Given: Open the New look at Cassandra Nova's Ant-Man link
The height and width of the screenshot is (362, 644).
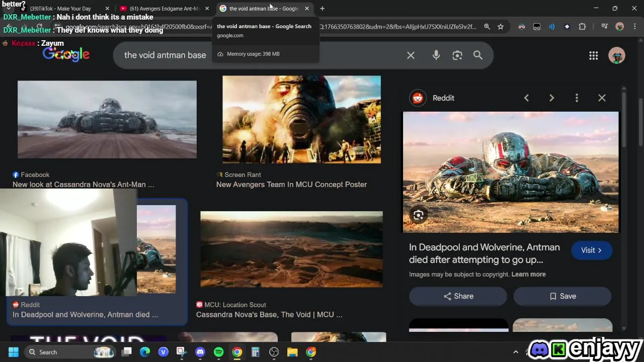Looking at the screenshot, I should tap(83, 185).
